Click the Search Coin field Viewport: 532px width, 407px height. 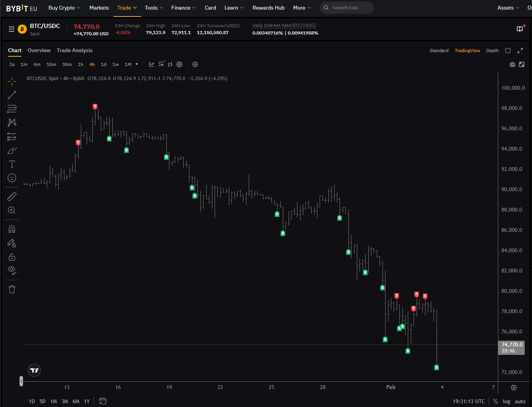pyautogui.click(x=347, y=8)
